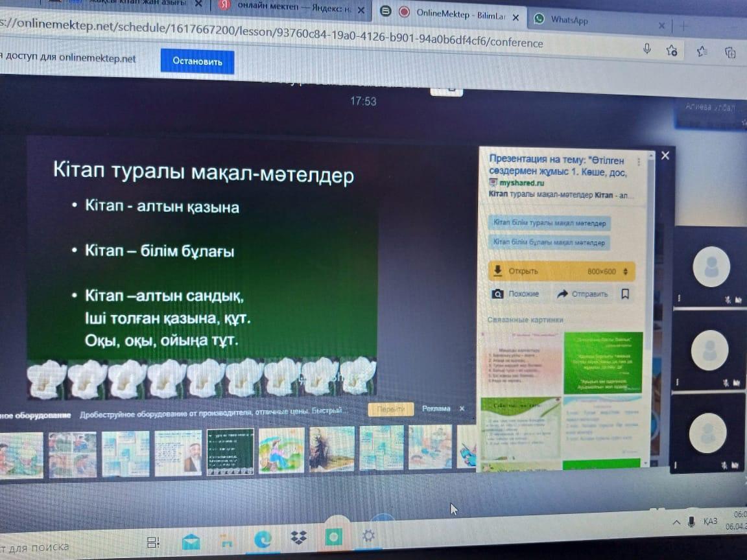Add page to favorites with star icon
The width and height of the screenshot is (747, 560).
[x=672, y=51]
